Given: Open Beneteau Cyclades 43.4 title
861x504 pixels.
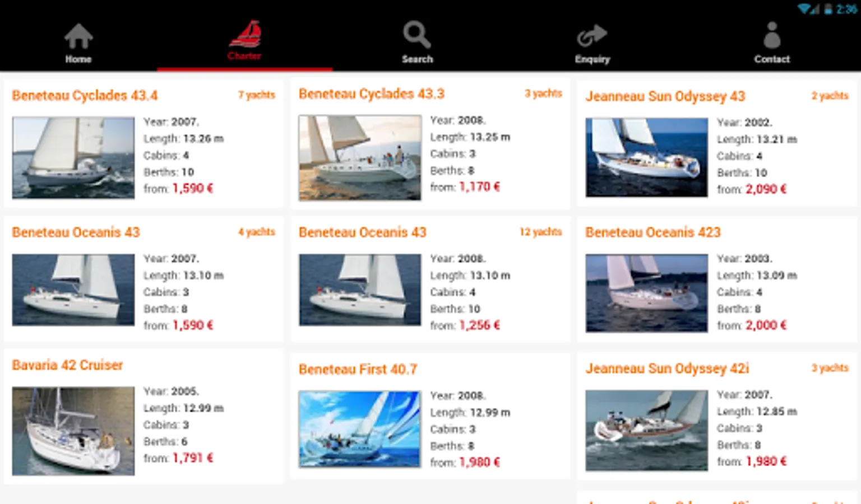Looking at the screenshot, I should click(x=85, y=96).
